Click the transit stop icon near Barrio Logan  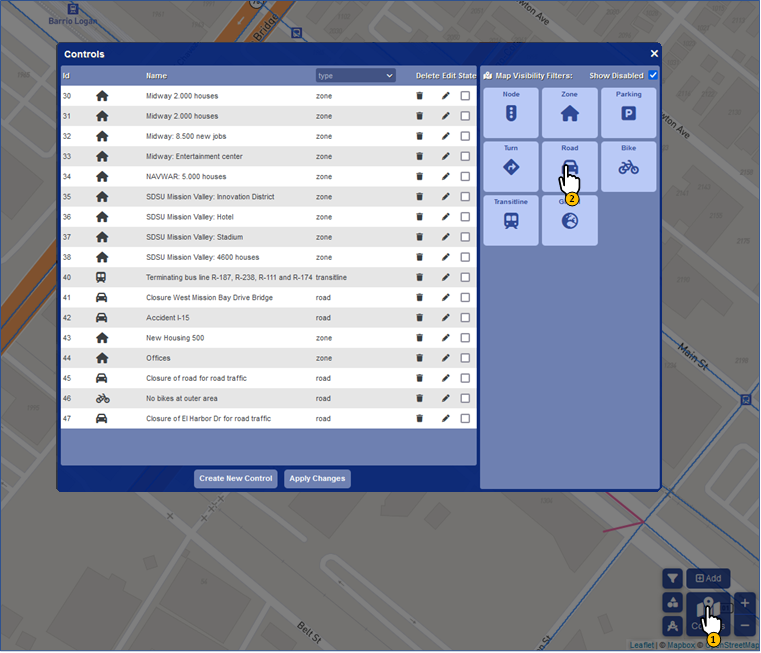coord(72,8)
